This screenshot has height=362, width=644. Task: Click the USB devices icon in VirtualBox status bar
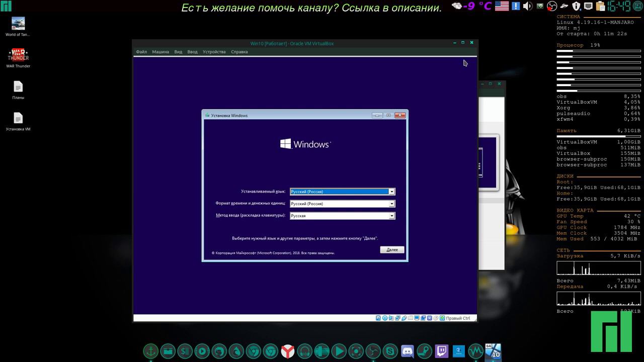[x=404, y=318]
